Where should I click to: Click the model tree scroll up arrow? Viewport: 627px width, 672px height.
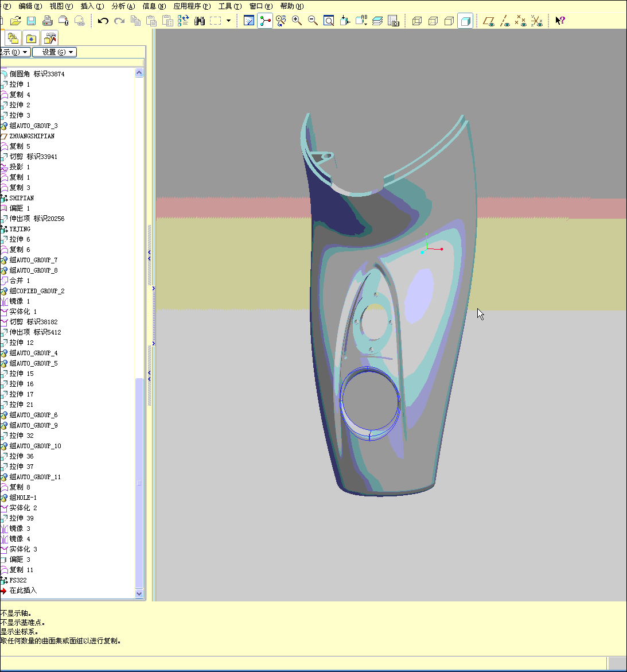pos(139,72)
